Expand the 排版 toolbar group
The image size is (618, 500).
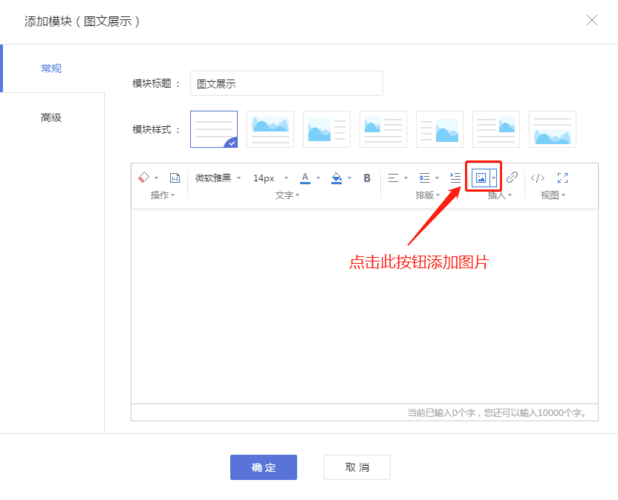(428, 195)
